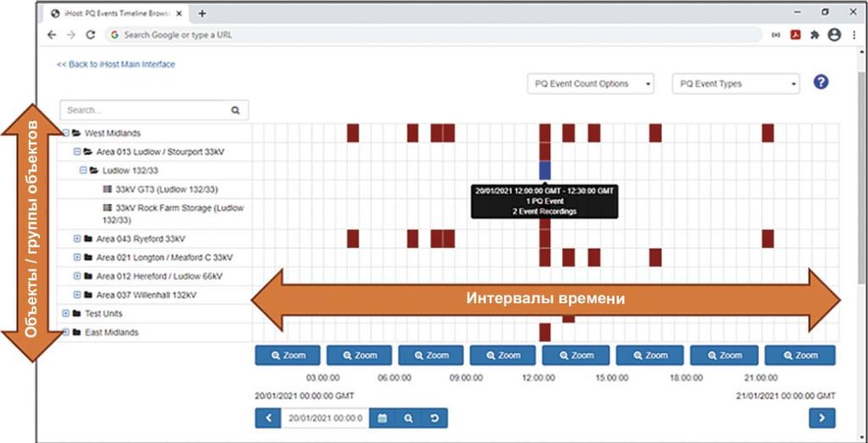This screenshot has width=868, height=443.
Task: Open PQ Event Types dropdown
Action: (735, 84)
